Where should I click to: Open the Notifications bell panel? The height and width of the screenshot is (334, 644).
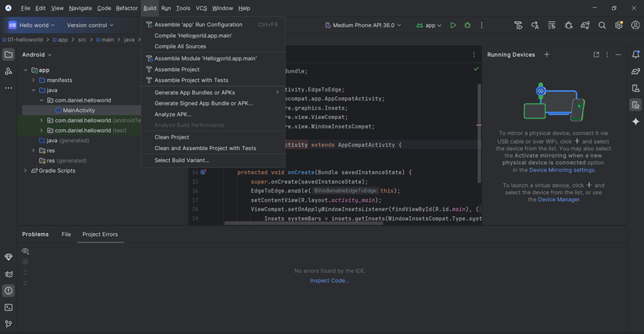[x=635, y=54]
